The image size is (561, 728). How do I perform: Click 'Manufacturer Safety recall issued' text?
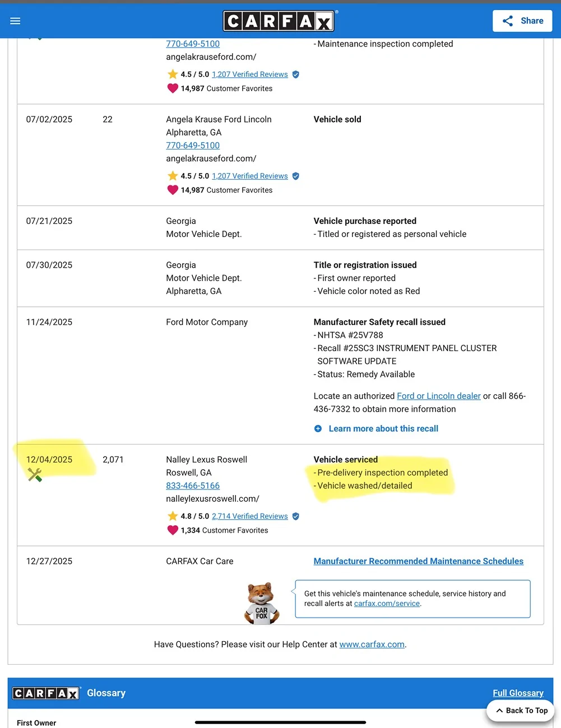tap(379, 322)
